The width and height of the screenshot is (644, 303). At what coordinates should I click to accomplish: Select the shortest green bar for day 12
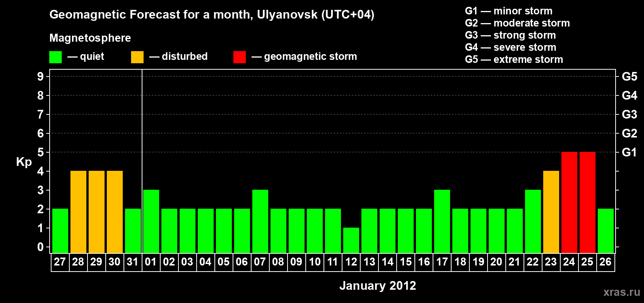351,240
